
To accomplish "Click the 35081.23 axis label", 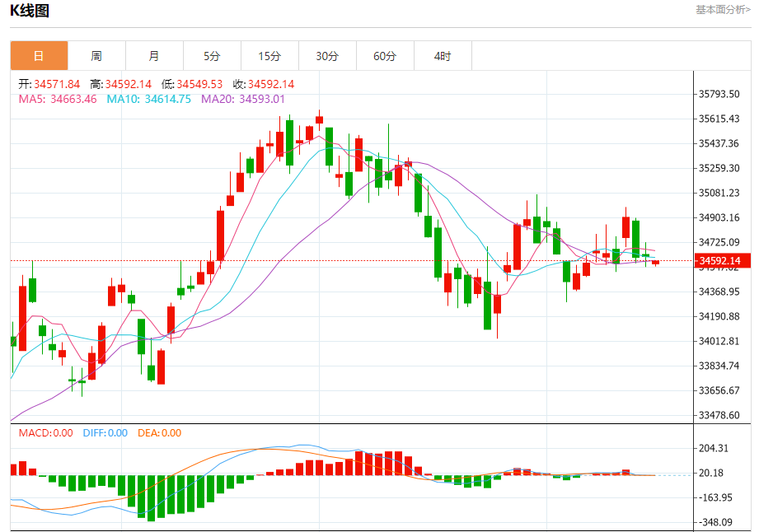I will click(x=719, y=193).
